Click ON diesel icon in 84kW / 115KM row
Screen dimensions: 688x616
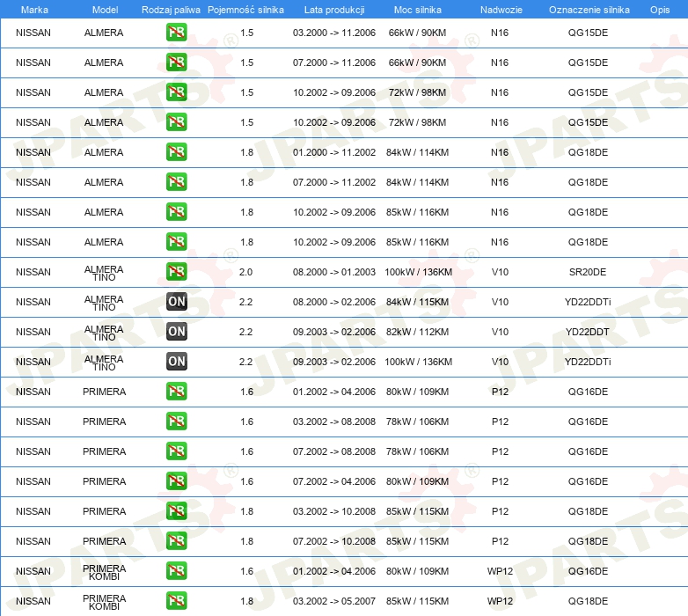click(x=176, y=302)
